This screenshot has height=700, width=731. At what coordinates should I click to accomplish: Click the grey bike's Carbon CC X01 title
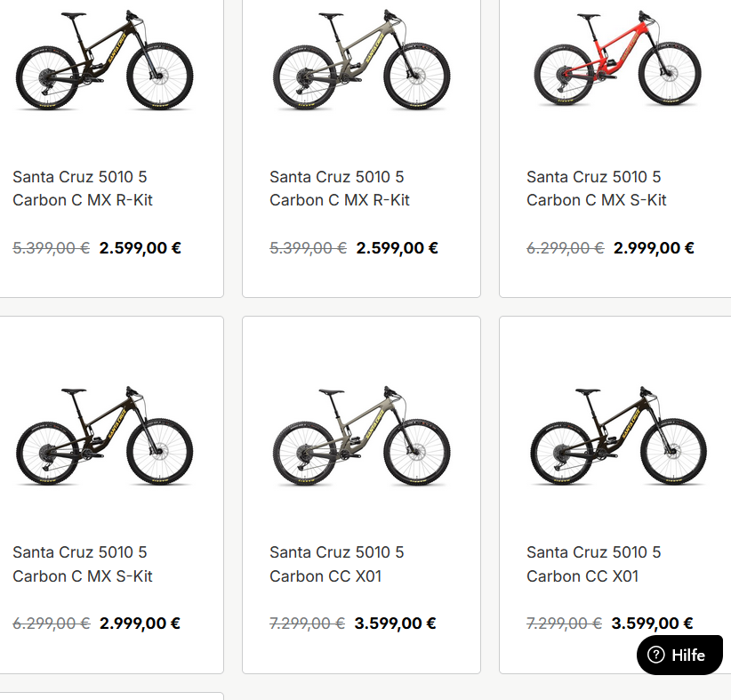pos(336,564)
